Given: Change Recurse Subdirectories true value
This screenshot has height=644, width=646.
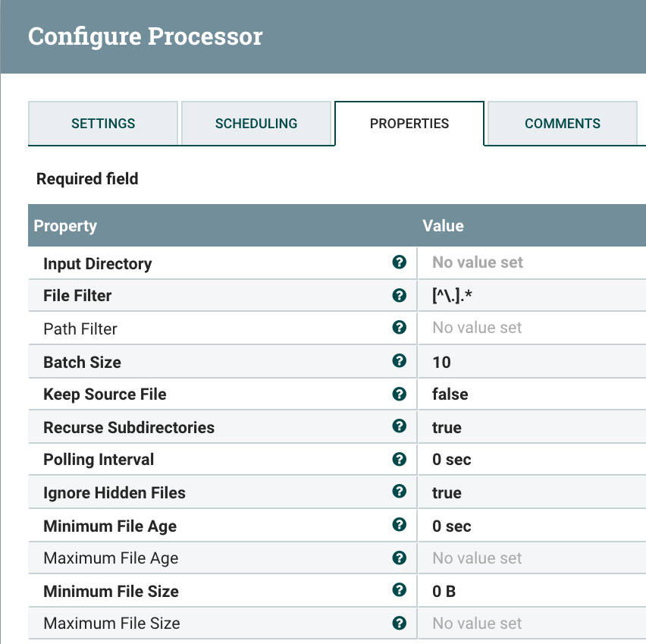Looking at the screenshot, I should pos(531,427).
